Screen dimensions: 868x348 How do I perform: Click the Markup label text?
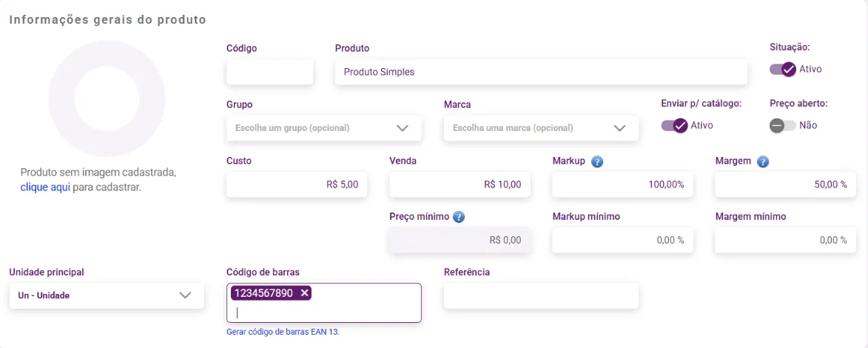click(x=568, y=161)
